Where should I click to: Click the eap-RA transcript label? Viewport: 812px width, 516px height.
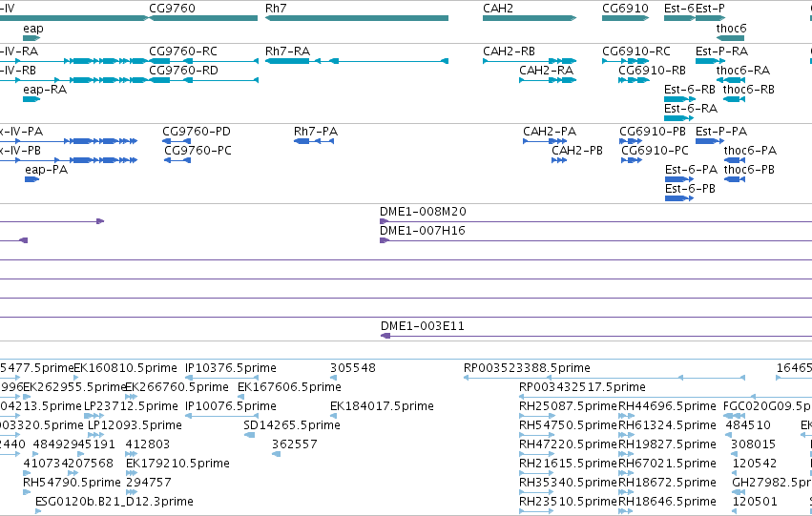coord(45,90)
